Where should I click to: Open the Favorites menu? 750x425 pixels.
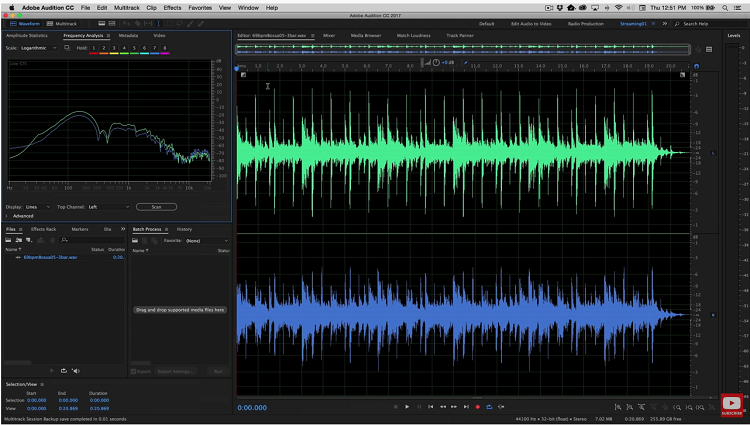(200, 8)
